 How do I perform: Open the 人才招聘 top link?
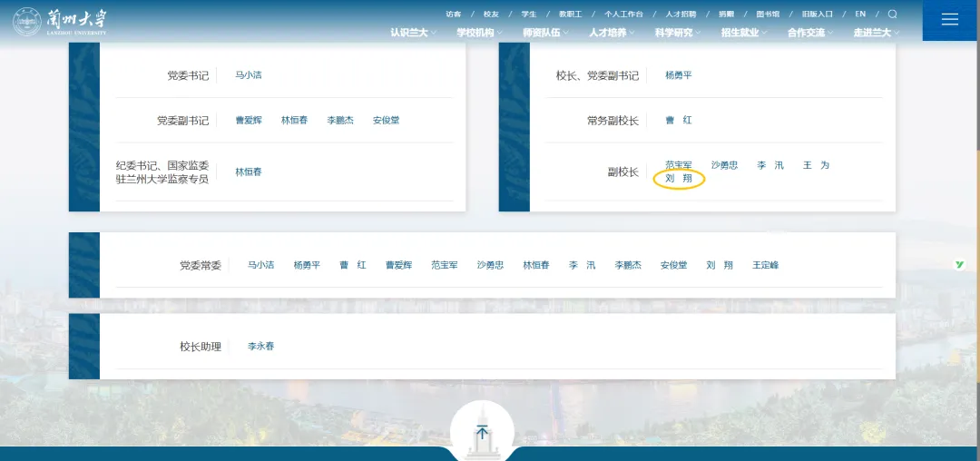pyautogui.click(x=681, y=14)
